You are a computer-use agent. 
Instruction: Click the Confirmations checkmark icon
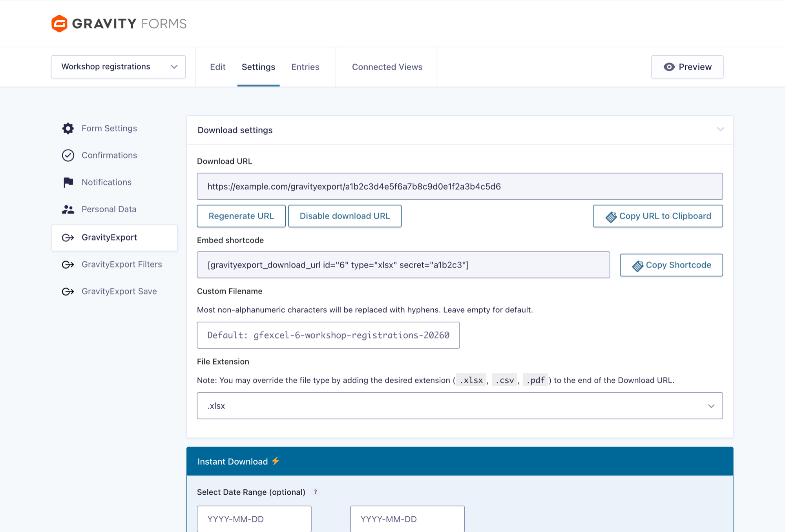pyautogui.click(x=68, y=155)
